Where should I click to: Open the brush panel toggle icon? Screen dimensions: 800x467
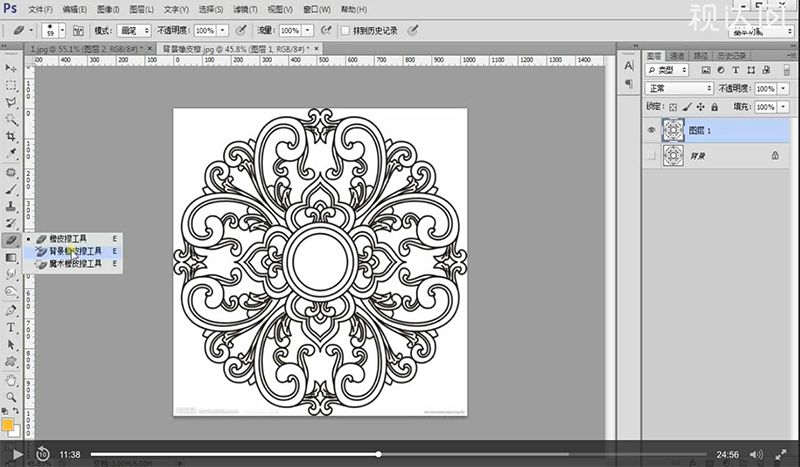(78, 31)
